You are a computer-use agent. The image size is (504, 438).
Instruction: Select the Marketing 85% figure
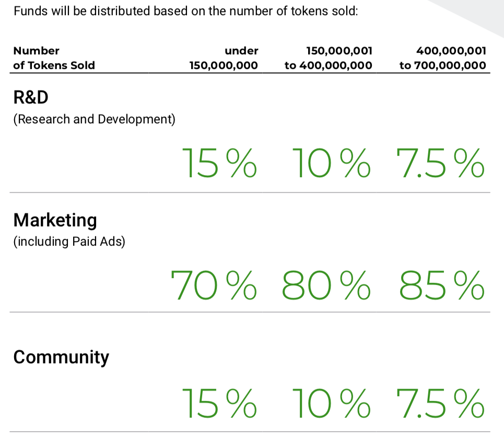pyautogui.click(x=442, y=285)
